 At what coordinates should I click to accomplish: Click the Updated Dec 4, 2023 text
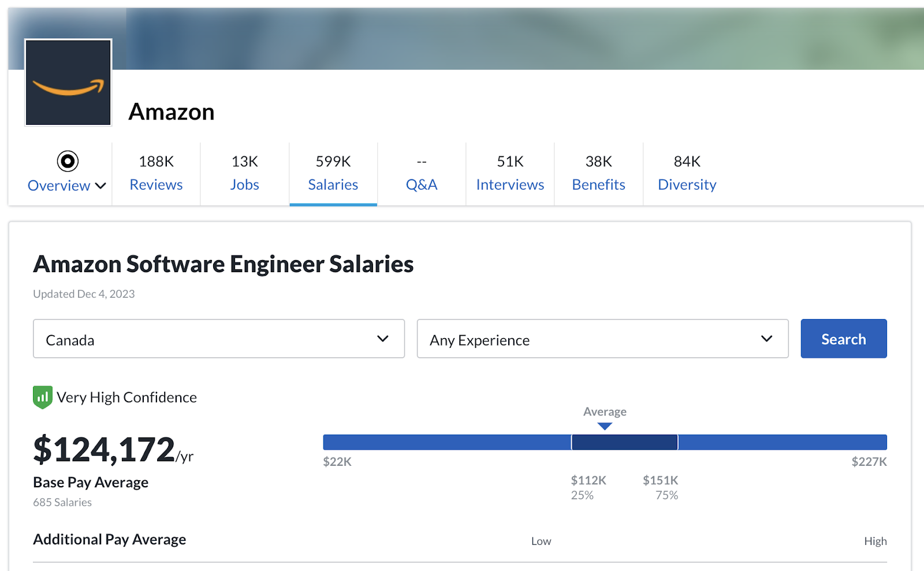84,294
